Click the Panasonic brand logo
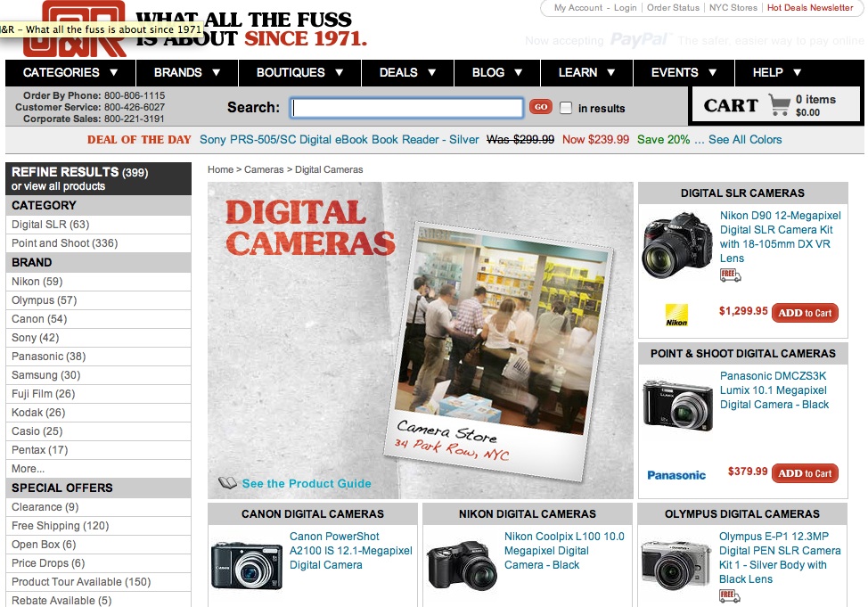 tap(676, 475)
